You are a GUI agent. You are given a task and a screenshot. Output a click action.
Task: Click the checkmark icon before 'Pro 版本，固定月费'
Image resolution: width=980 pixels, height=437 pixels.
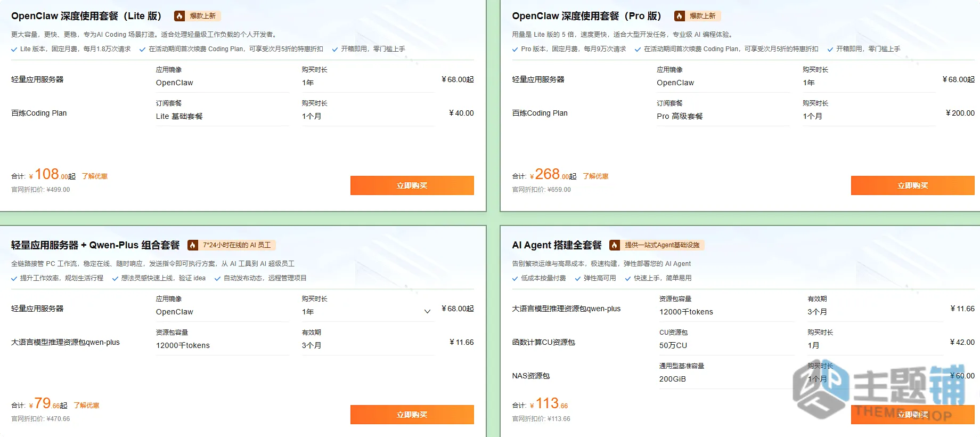(515, 50)
